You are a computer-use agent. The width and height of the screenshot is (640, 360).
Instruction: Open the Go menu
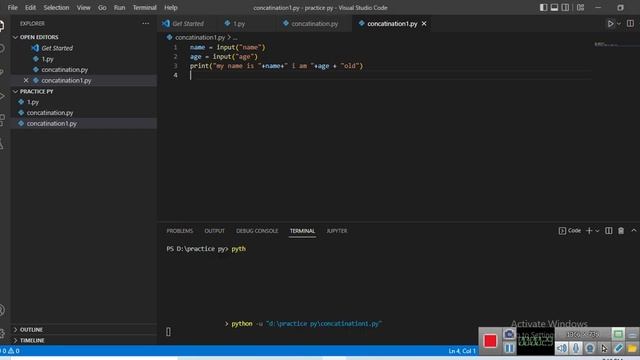(102, 7)
